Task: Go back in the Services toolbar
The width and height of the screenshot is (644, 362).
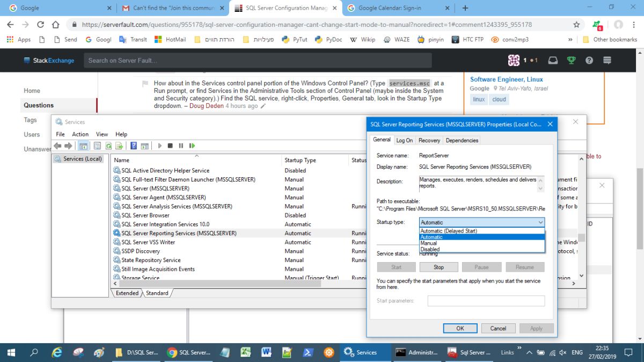Action: point(57,146)
